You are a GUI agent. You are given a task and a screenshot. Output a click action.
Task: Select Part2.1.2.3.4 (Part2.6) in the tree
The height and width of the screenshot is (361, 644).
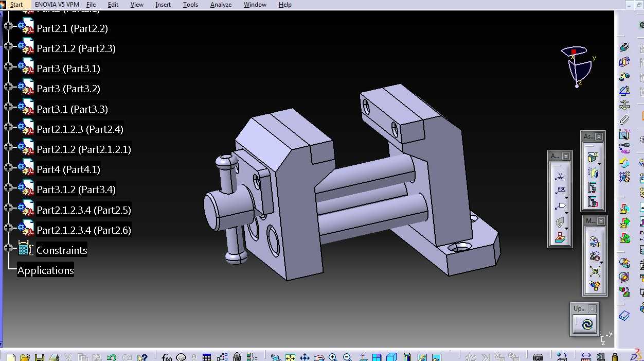click(84, 230)
